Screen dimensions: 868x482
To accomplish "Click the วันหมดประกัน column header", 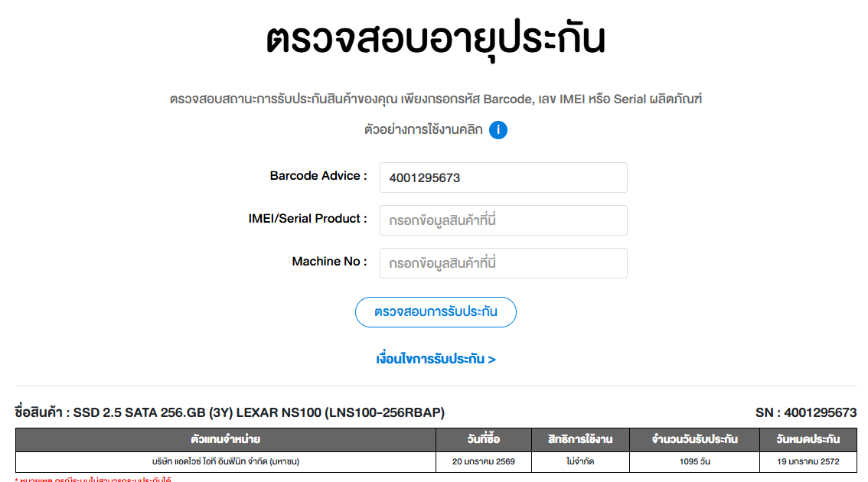I will (x=808, y=440).
